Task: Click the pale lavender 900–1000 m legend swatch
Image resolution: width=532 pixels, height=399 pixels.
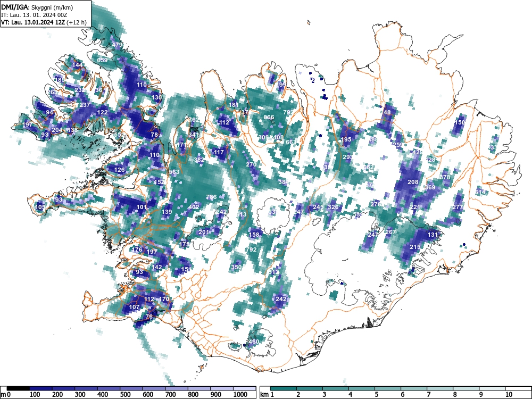Action: point(222,388)
